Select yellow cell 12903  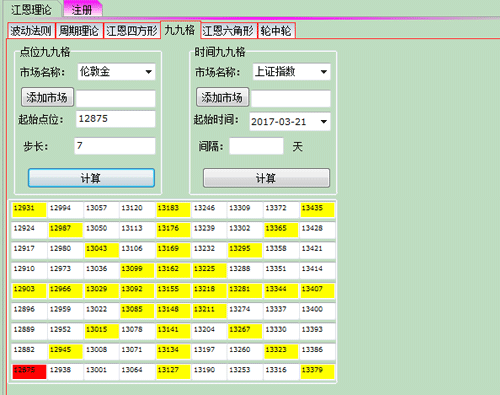click(29, 290)
